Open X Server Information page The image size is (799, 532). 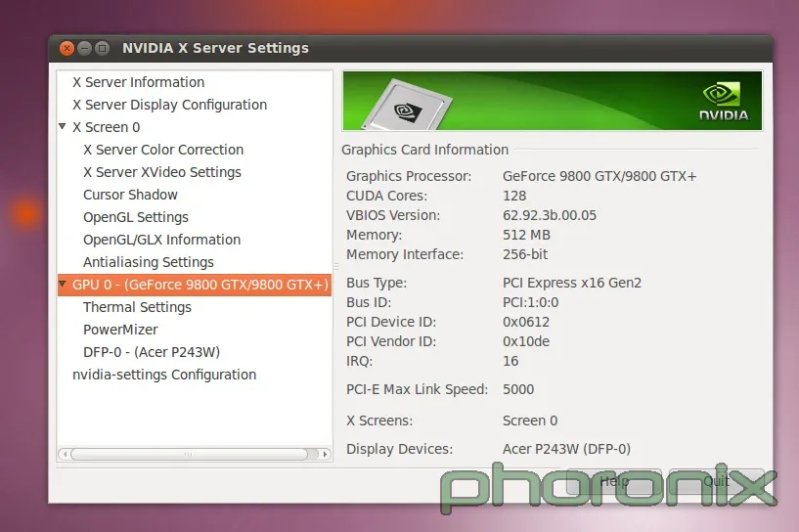click(x=138, y=82)
